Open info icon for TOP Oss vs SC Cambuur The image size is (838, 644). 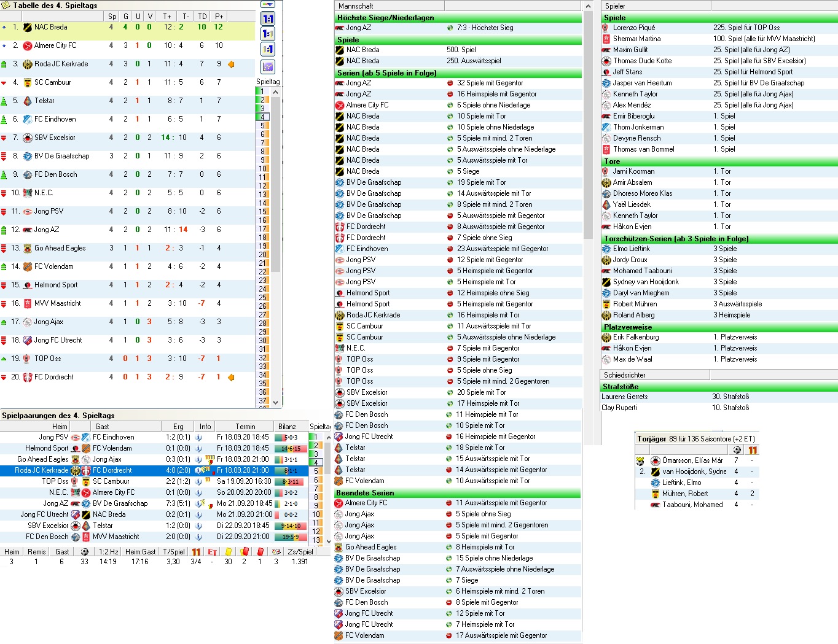(199, 481)
